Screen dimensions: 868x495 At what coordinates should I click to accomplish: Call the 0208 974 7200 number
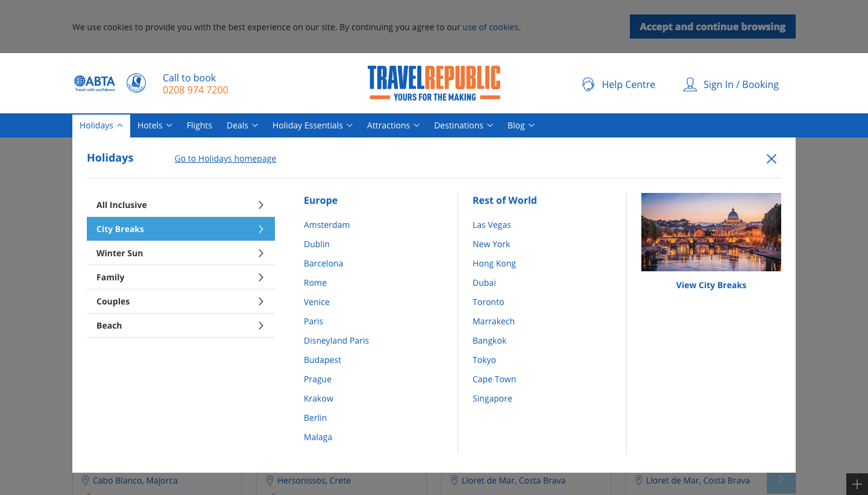tap(195, 90)
